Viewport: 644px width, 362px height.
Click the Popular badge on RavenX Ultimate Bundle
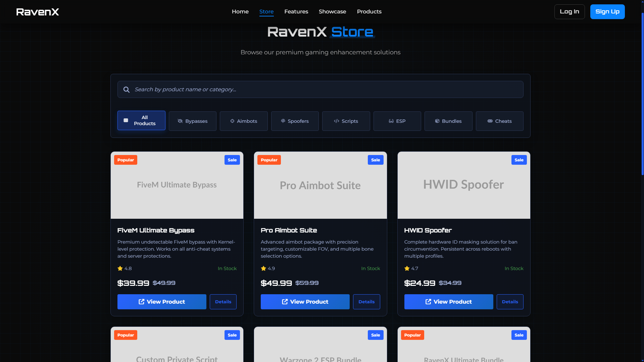pos(412,335)
